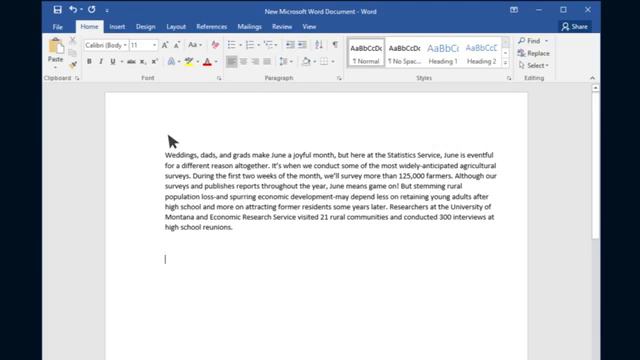Open Paragraph dialog launcher
Image resolution: width=640 pixels, height=360 pixels.
click(339, 78)
